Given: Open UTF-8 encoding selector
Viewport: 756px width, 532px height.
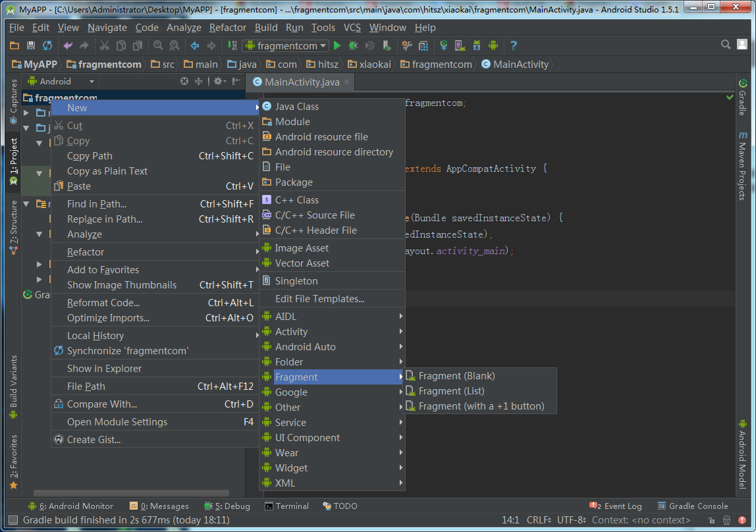Looking at the screenshot, I should click(x=572, y=520).
